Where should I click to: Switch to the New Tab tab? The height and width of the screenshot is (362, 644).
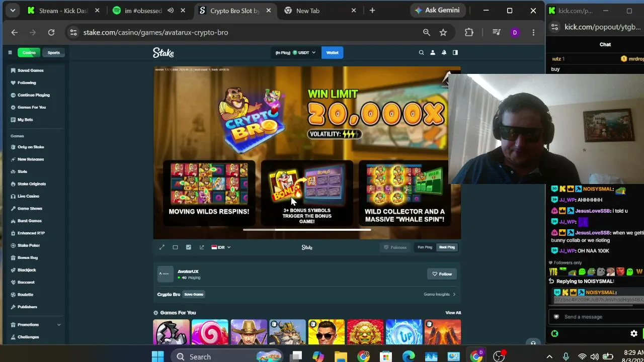[320, 11]
